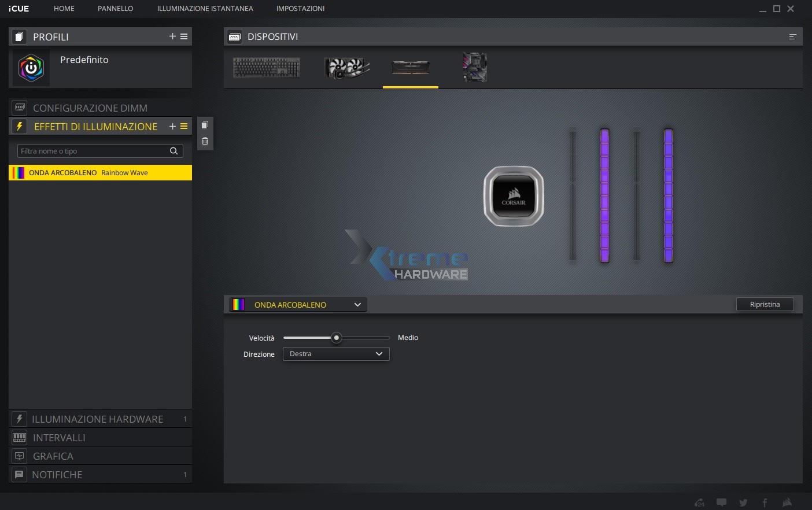This screenshot has width=812, height=510.
Task: Add a new profile with plus icon
Action: pyautogui.click(x=172, y=36)
